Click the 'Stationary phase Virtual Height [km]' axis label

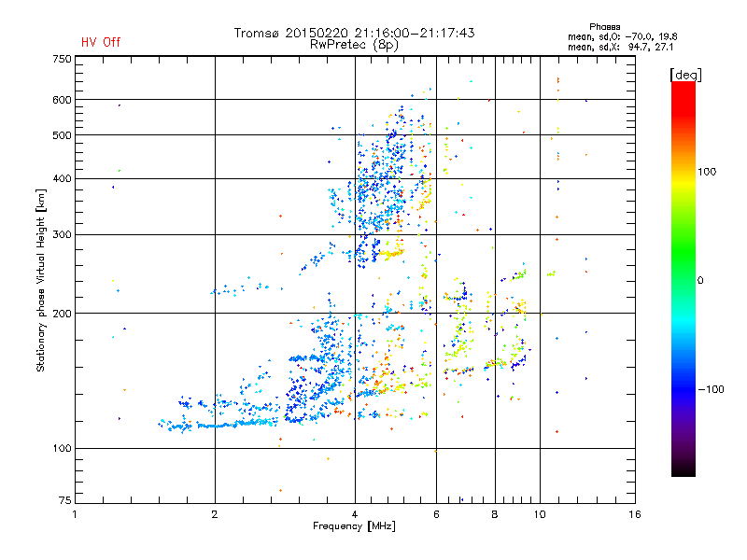[41, 280]
